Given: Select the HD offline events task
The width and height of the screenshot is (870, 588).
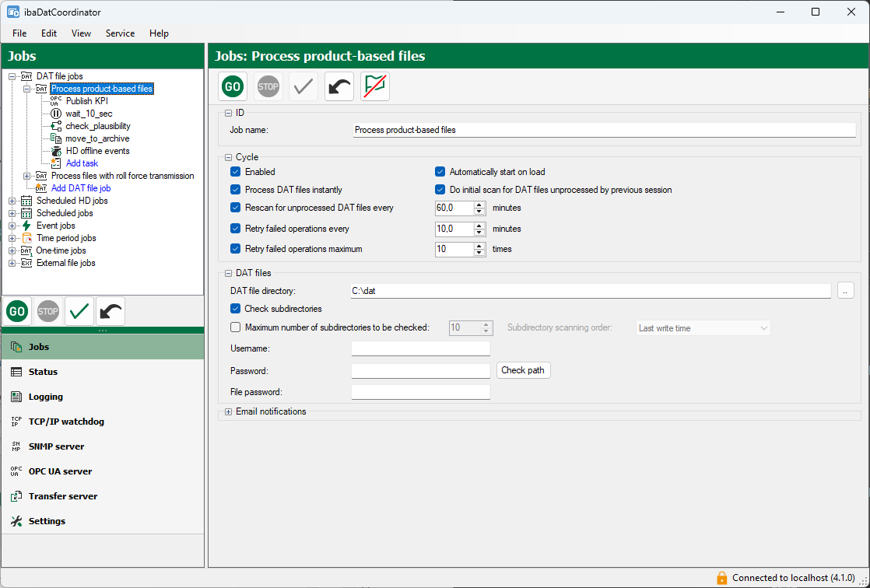Looking at the screenshot, I should (x=97, y=151).
